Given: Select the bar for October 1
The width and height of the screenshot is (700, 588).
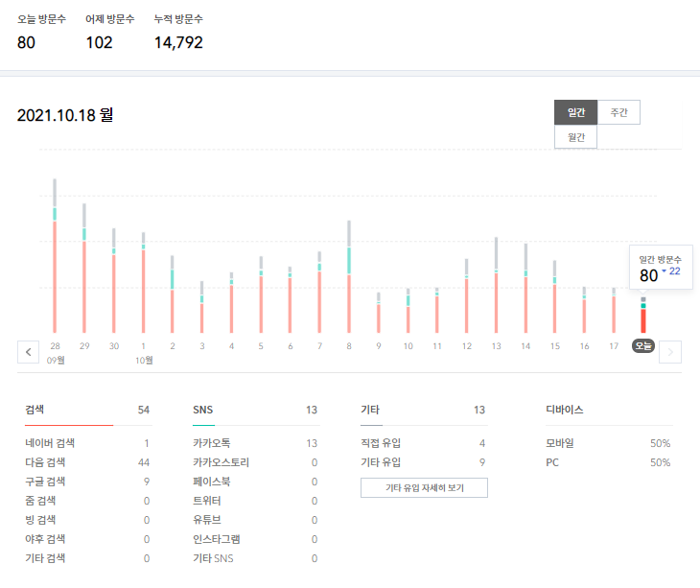Looking at the screenshot, I should point(143,283).
